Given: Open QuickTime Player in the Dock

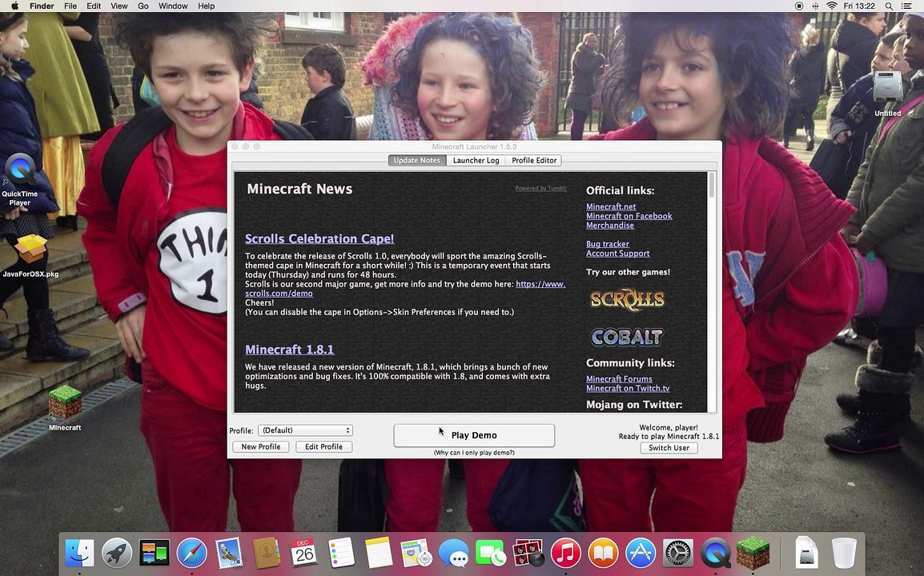Looking at the screenshot, I should pyautogui.click(x=716, y=553).
